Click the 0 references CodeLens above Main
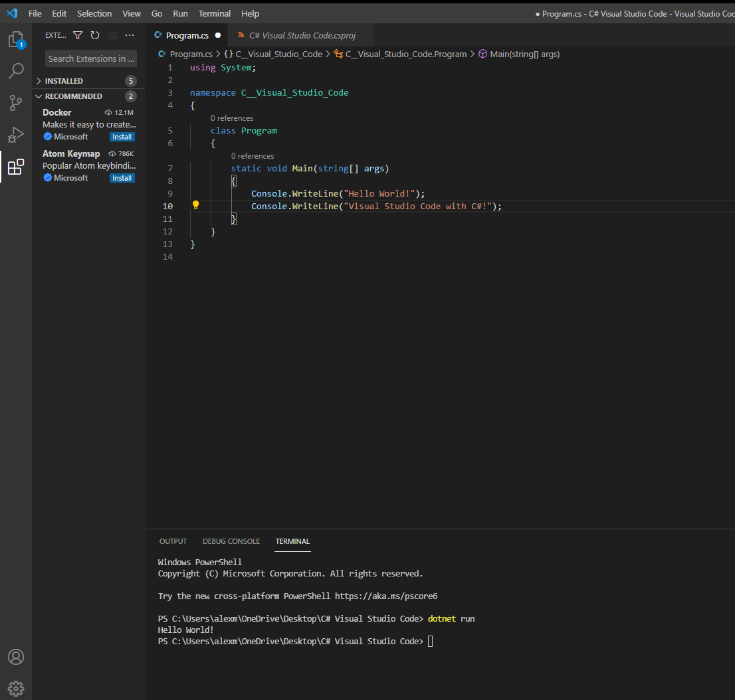The width and height of the screenshot is (735, 700). 252,156
